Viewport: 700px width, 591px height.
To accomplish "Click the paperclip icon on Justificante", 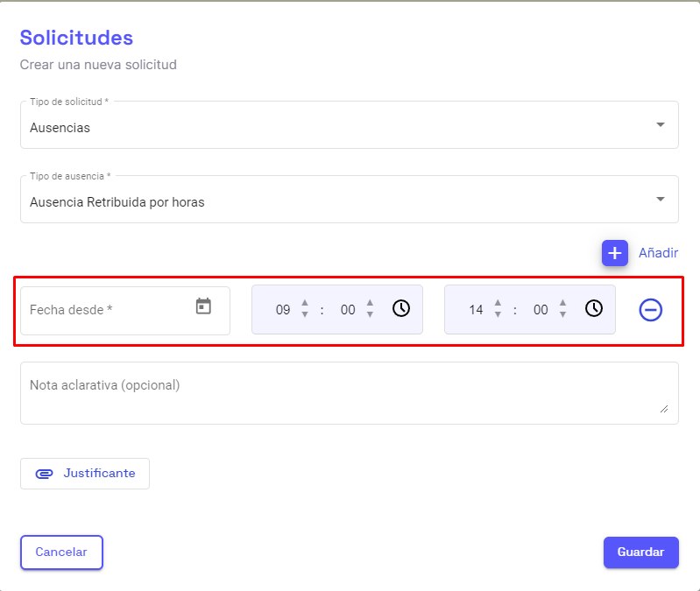I will (x=44, y=474).
